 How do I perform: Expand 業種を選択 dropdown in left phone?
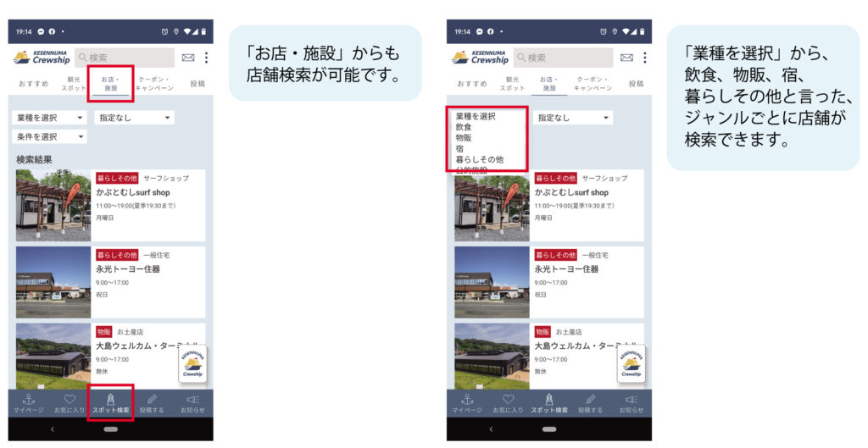point(50,118)
